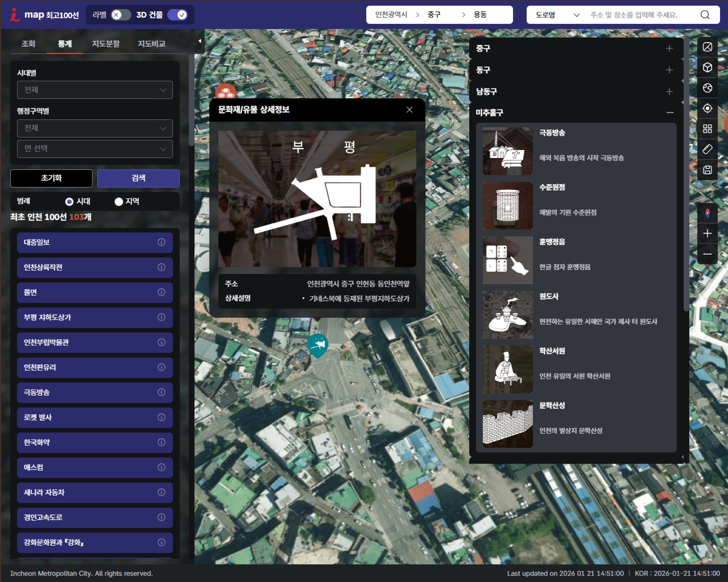Open the 시대별 dropdown

pyautogui.click(x=95, y=90)
